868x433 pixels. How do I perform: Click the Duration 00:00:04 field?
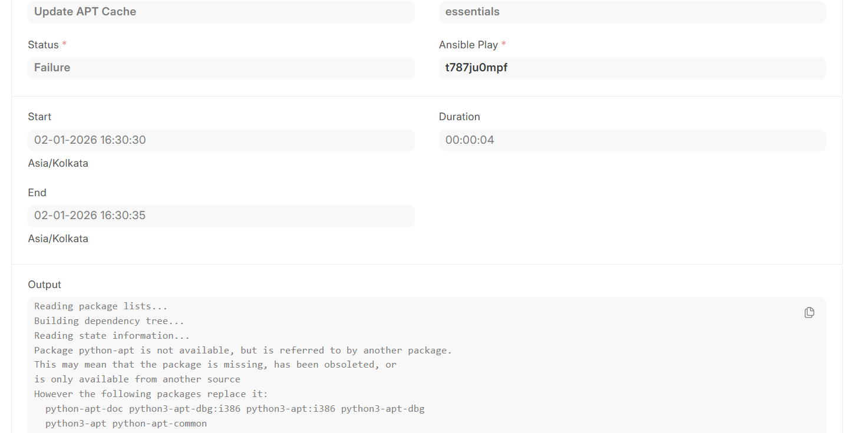point(632,140)
